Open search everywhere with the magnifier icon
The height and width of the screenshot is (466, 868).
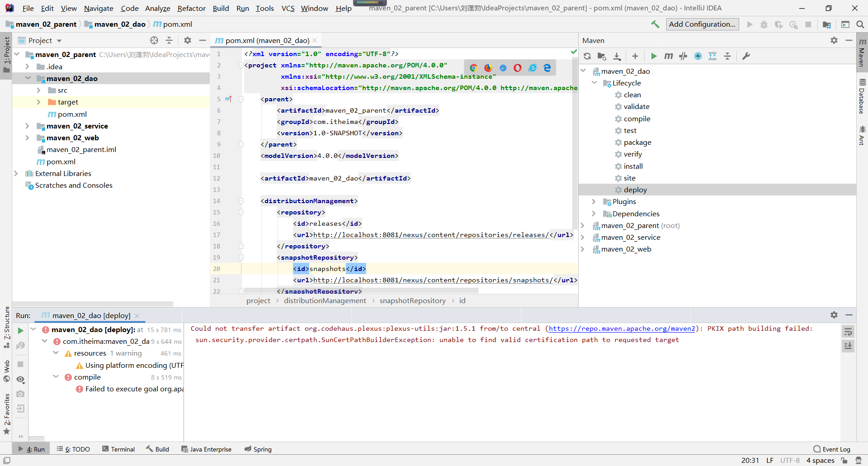pos(860,24)
